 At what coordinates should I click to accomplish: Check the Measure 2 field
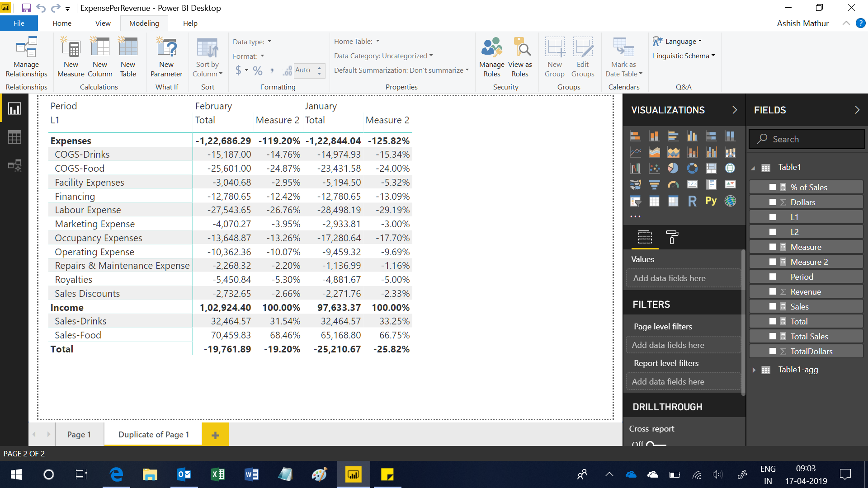773,262
